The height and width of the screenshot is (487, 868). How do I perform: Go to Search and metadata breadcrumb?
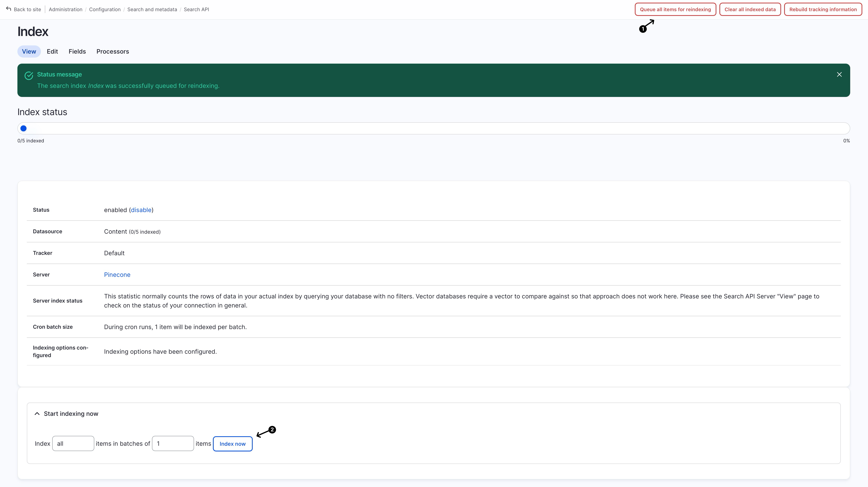click(x=152, y=9)
